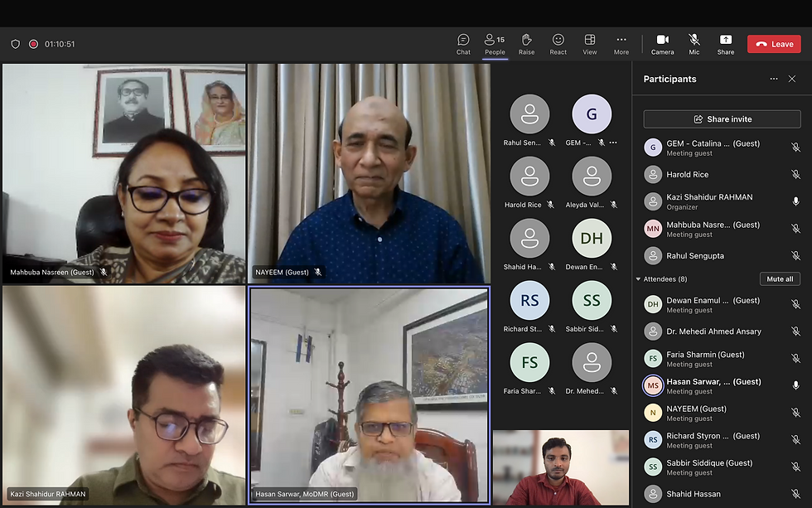Toggle mic icon for Rahul Sengupta
This screenshot has width=812, height=508.
(795, 256)
